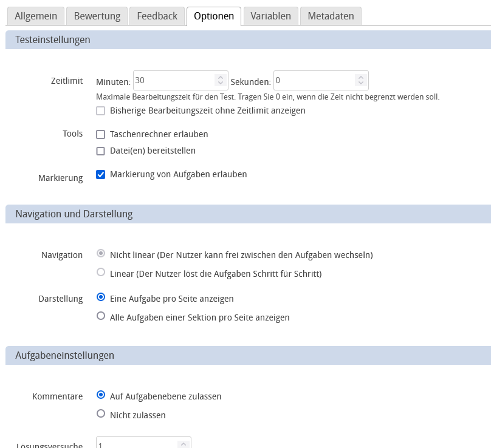The image size is (491, 448).
Task: Select Nicht zulassen for Kommentare
Action: click(x=101, y=415)
